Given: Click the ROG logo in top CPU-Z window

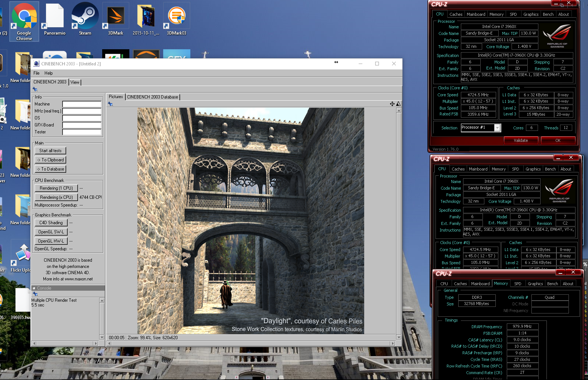Looking at the screenshot, I should 557,36.
